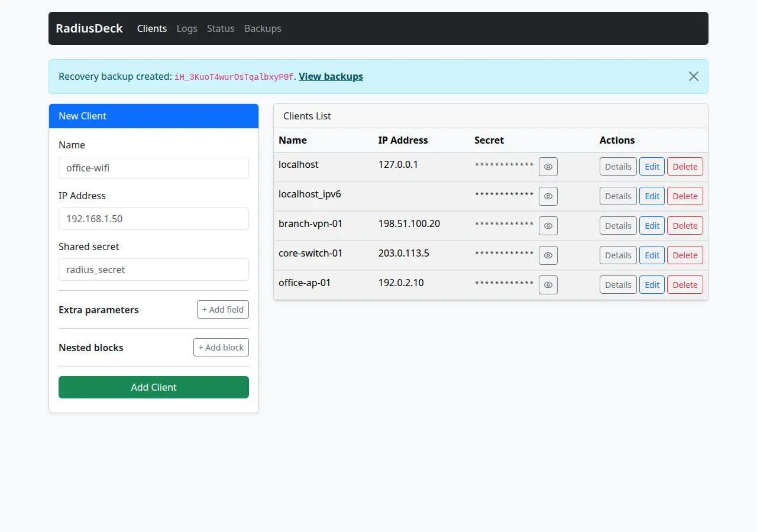
Task: Open the Status page
Action: pyautogui.click(x=221, y=28)
